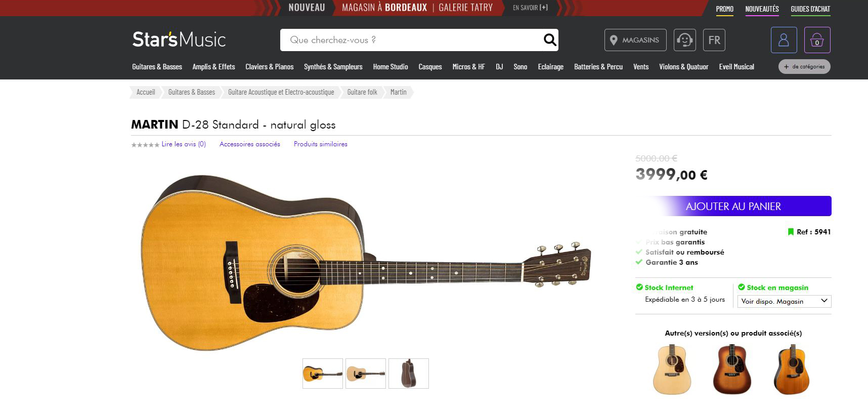
Task: Select the guitar back view thumbnail
Action: click(x=408, y=374)
